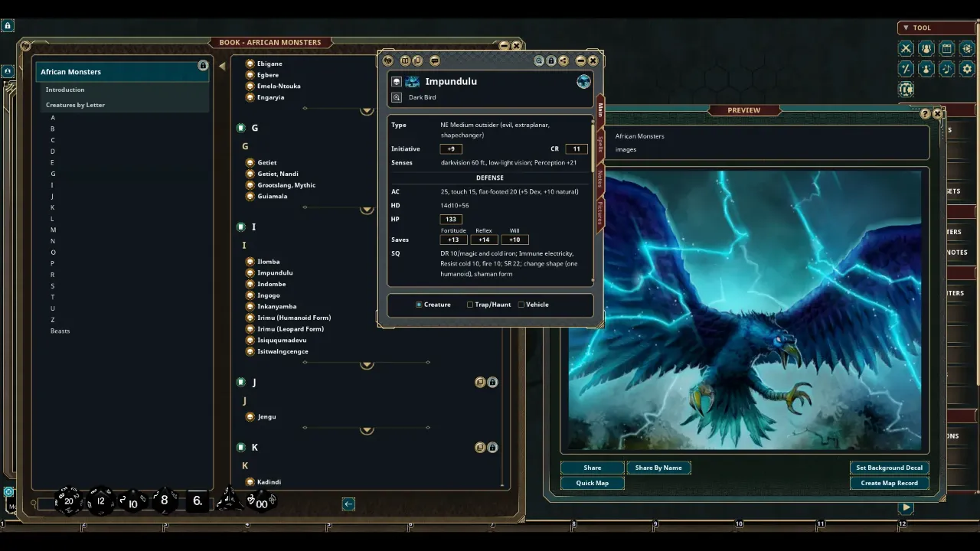Viewport: 980px width, 551px height.
Task: Switch to the Spells side tab
Action: [x=600, y=144]
